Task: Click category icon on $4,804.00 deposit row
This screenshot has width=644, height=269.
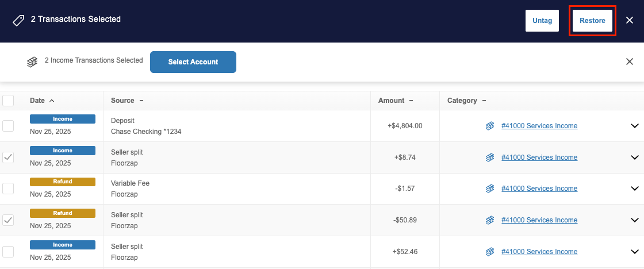Action: 490,126
